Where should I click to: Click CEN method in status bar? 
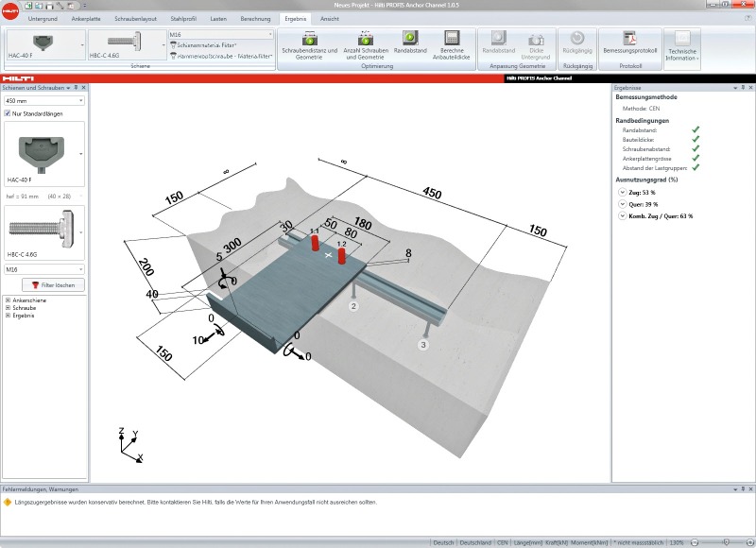click(x=503, y=542)
